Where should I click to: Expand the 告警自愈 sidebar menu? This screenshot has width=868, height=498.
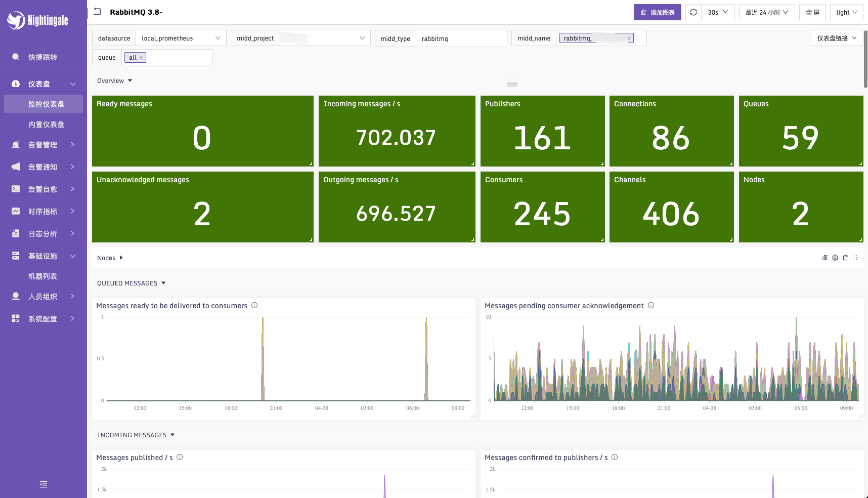click(x=44, y=189)
